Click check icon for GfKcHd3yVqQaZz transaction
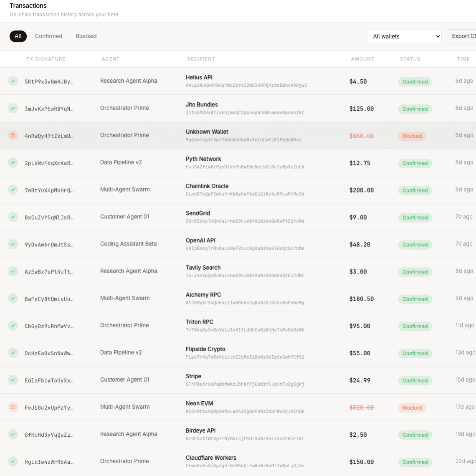Image resolution: width=476 pixels, height=476 pixels. (13, 434)
